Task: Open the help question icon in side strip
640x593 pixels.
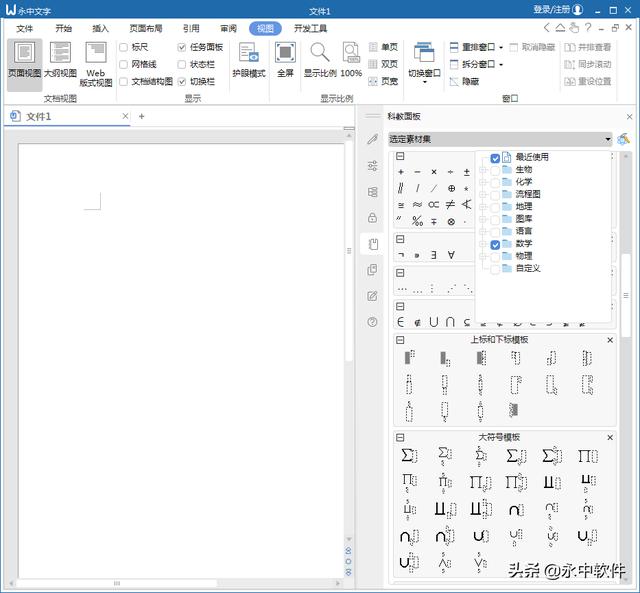Action: (x=372, y=322)
